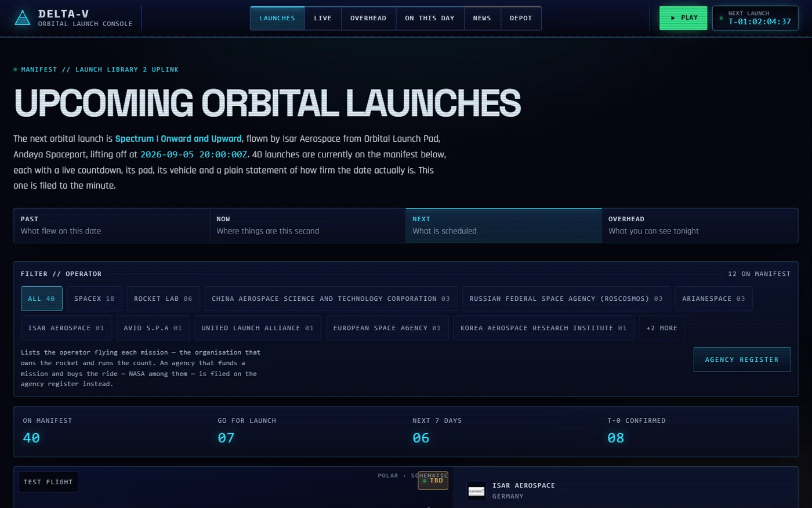
Task: Click the 'GERMANY' country label
Action: click(x=508, y=496)
